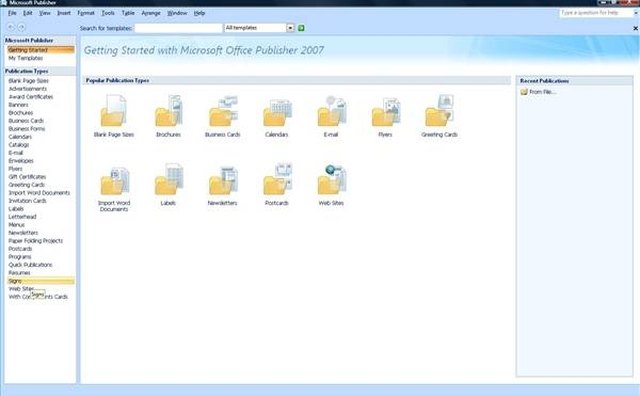Choose Catalogs in sidebar list
The height and width of the screenshot is (396, 640).
coord(18,145)
